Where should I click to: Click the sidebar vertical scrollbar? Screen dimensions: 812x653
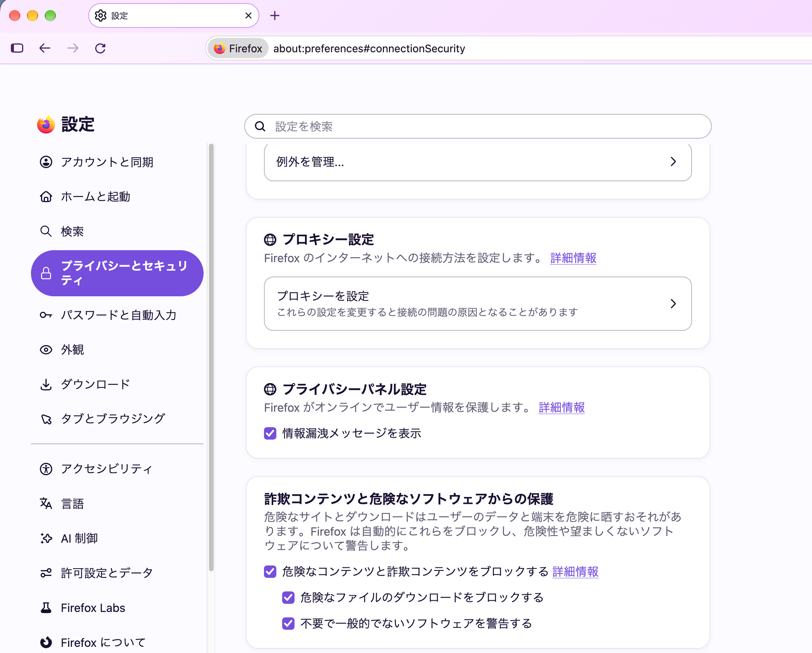point(211,357)
